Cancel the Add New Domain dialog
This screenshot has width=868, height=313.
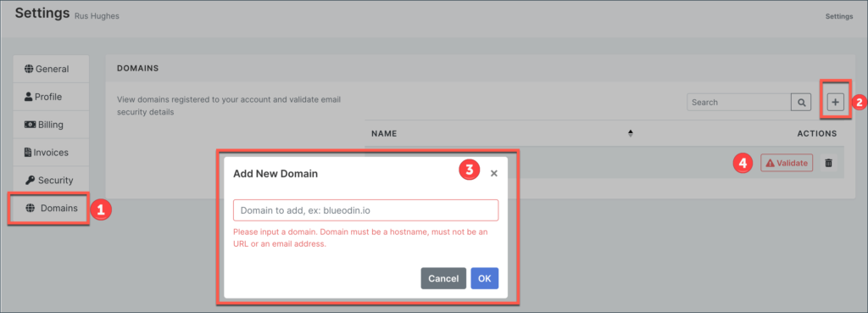442,279
